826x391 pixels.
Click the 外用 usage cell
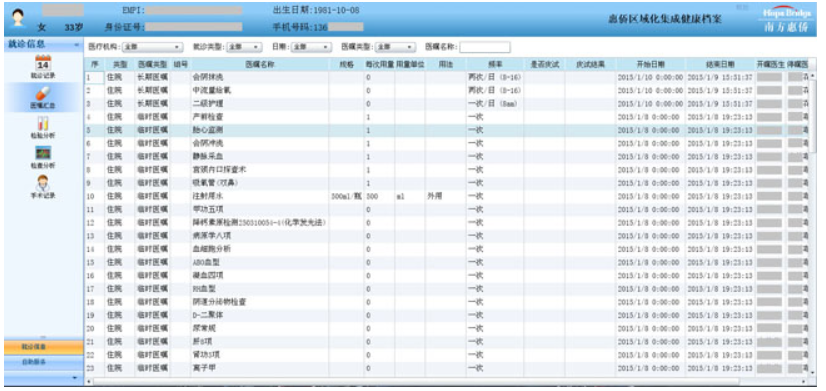coord(445,196)
